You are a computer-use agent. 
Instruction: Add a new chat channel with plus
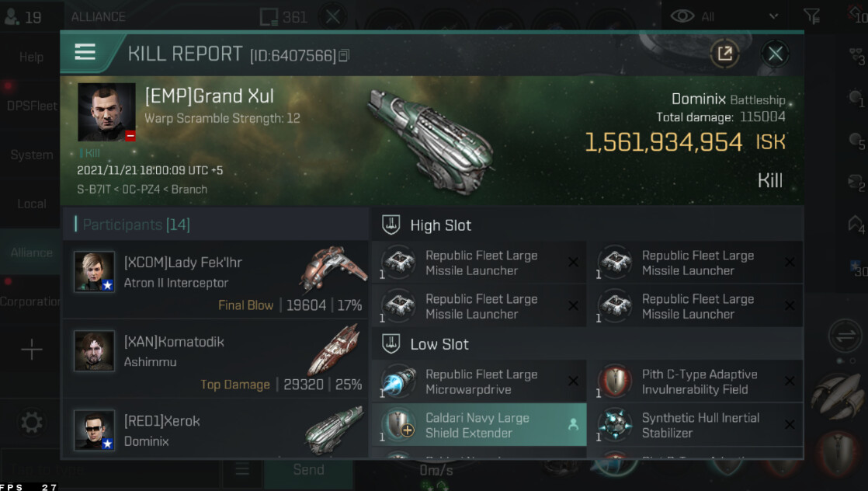(31, 350)
